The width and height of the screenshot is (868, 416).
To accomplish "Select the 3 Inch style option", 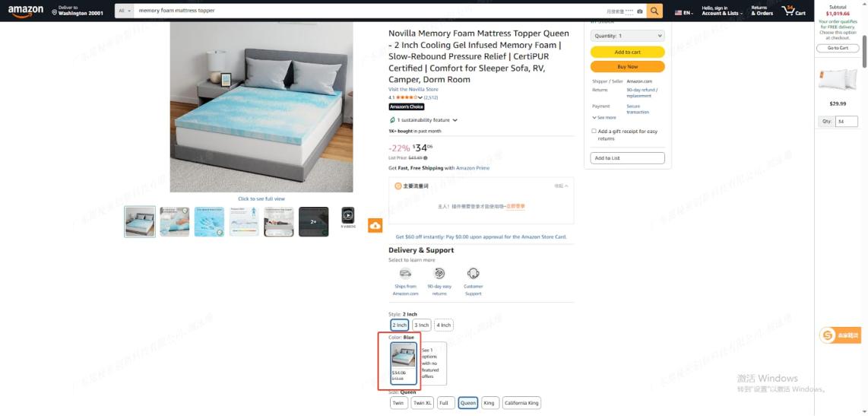I will [422, 325].
